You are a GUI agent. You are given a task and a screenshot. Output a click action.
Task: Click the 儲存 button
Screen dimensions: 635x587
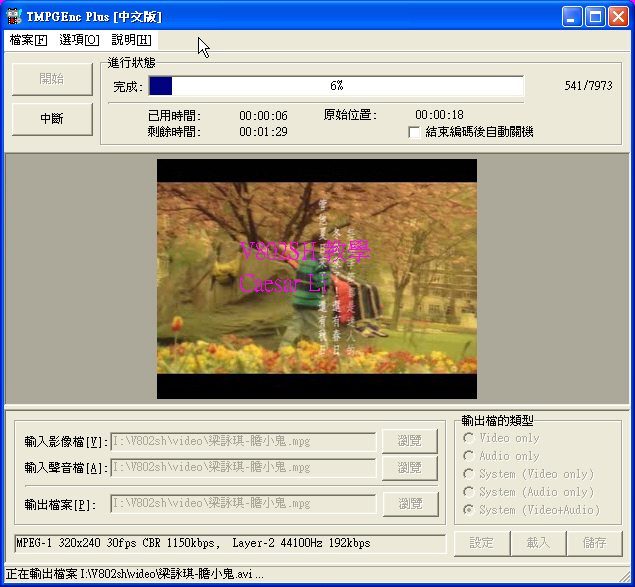(x=595, y=543)
